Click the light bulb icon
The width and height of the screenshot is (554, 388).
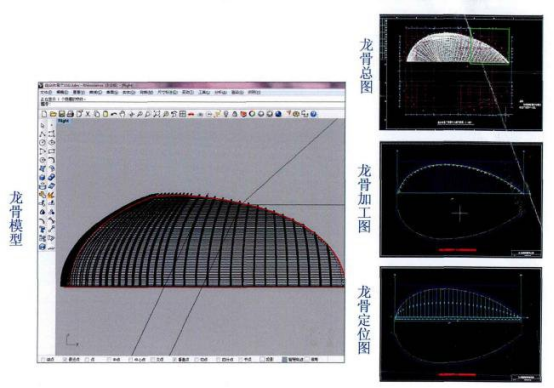(226, 114)
